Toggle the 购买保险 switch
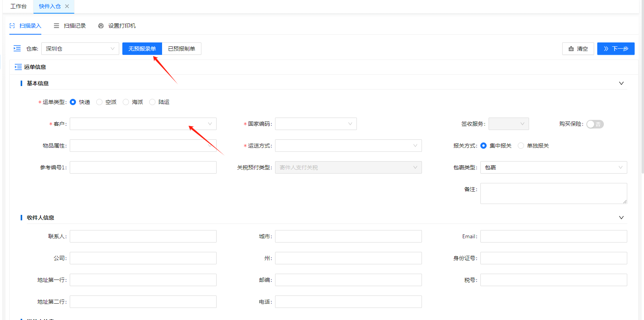644x320 pixels. point(595,124)
